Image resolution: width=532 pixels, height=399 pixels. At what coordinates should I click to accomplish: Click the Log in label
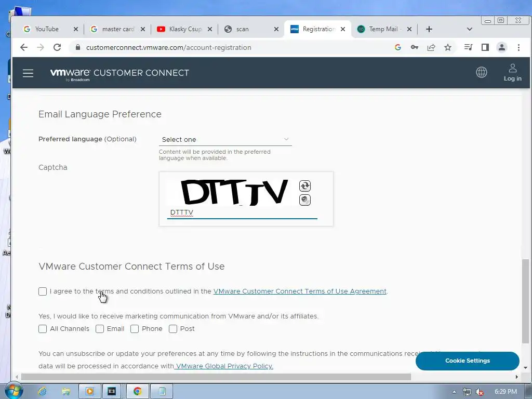coord(512,78)
